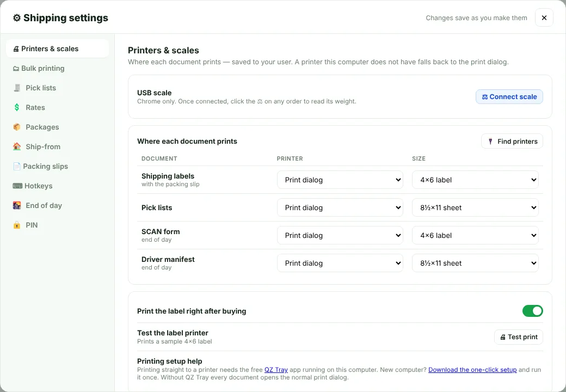This screenshot has height=392, width=566.
Task: Click 'Where each document prints' heading
Action: pos(187,142)
